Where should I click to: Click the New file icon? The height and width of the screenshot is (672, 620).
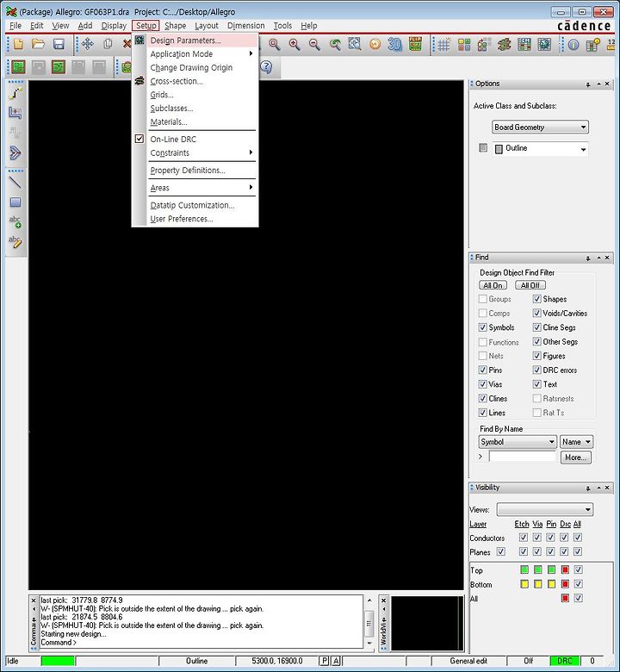tap(18, 44)
